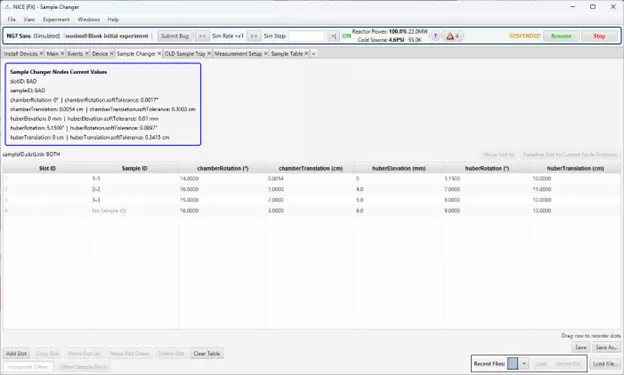This screenshot has width=624, height=375.
Task: Click the blue question mark help icon
Action: click(x=435, y=36)
